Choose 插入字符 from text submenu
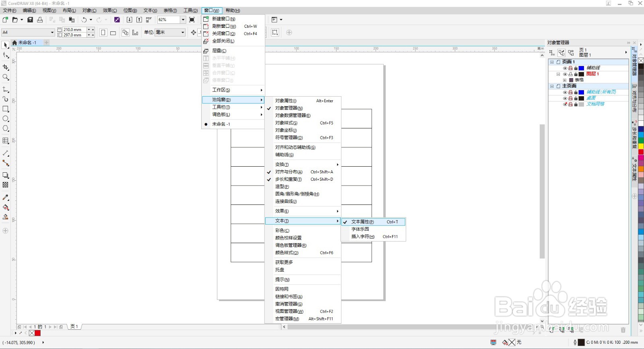 point(373,237)
